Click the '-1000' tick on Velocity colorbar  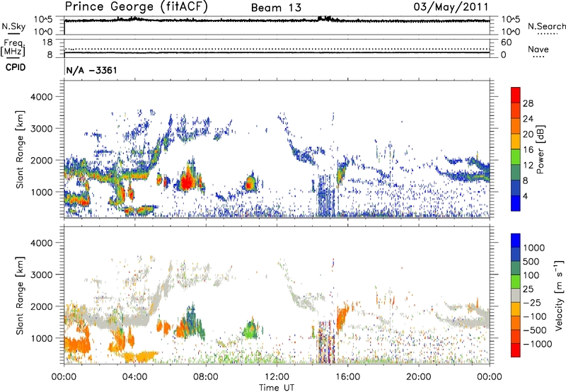tap(537, 344)
